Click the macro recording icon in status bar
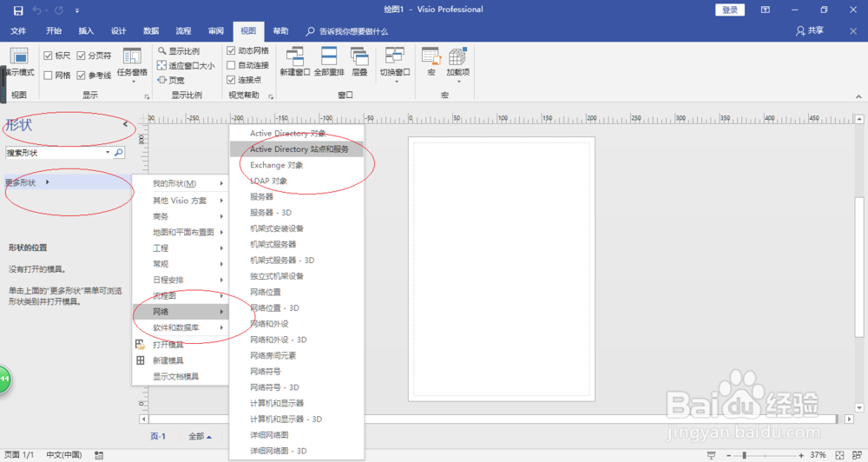This screenshot has width=868, height=462. click(99, 455)
